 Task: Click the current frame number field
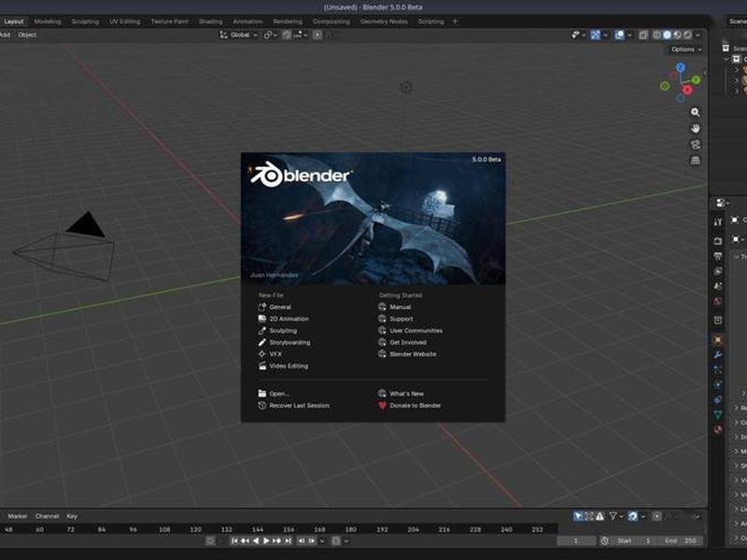point(576,541)
